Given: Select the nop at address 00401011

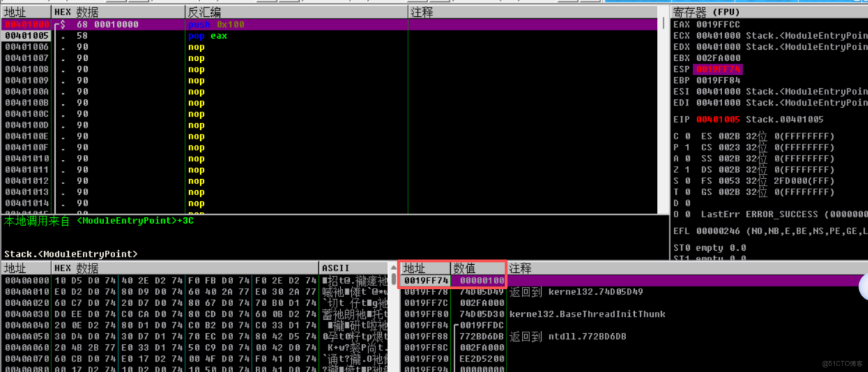Looking at the screenshot, I should [x=196, y=169].
